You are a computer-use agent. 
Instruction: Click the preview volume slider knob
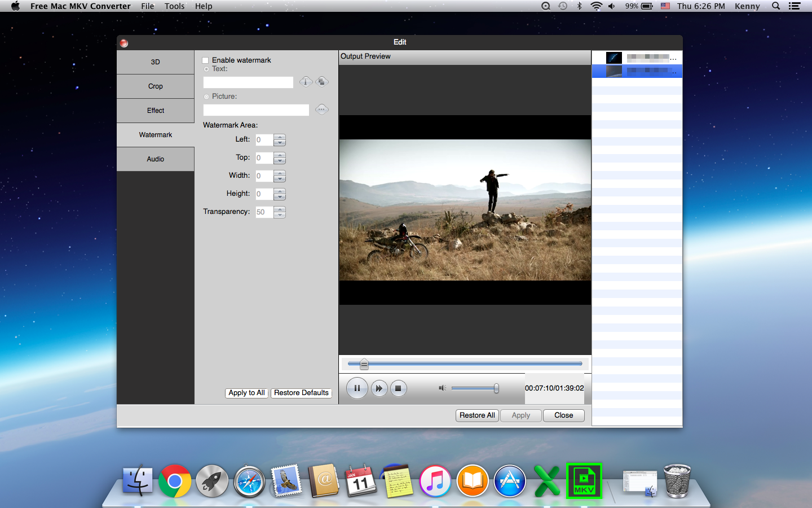coord(496,388)
